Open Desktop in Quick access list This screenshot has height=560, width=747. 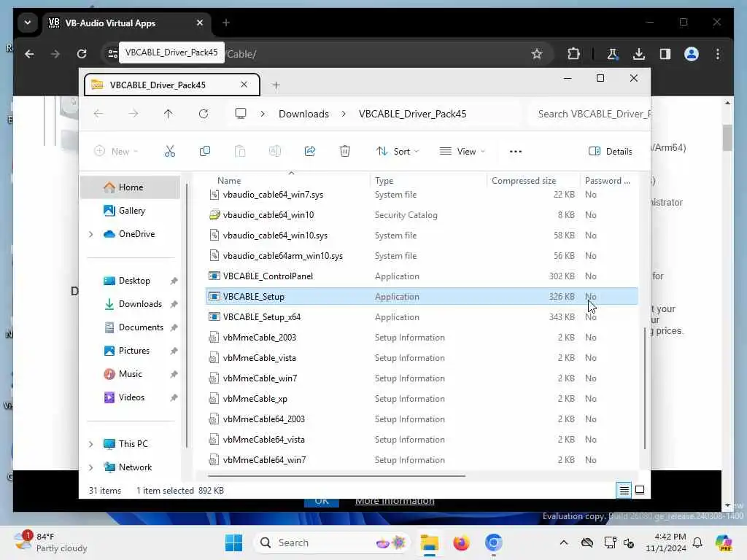134,281
